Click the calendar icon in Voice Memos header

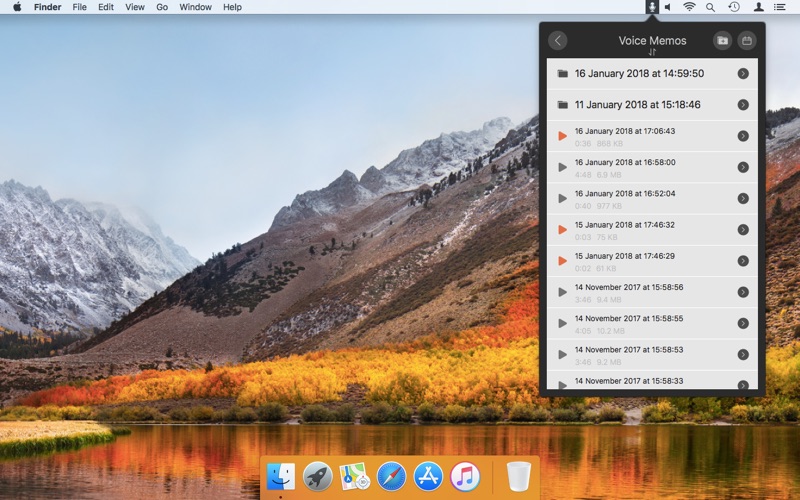(x=746, y=41)
